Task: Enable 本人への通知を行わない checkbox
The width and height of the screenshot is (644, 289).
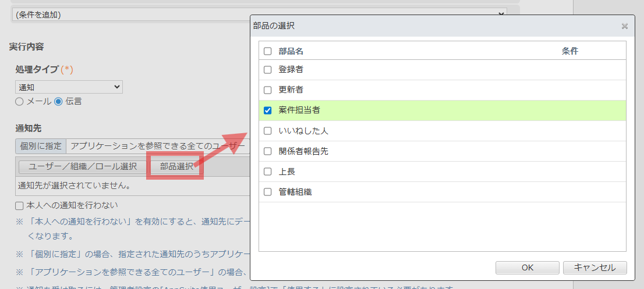Action: [19, 205]
